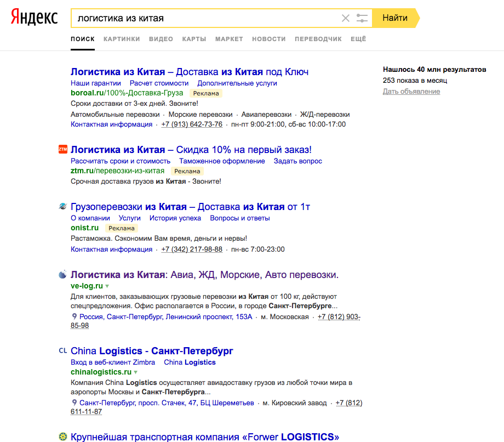Click the map pin icon by Ленинский проспект address
The height and width of the screenshot is (442, 504).
point(75,316)
